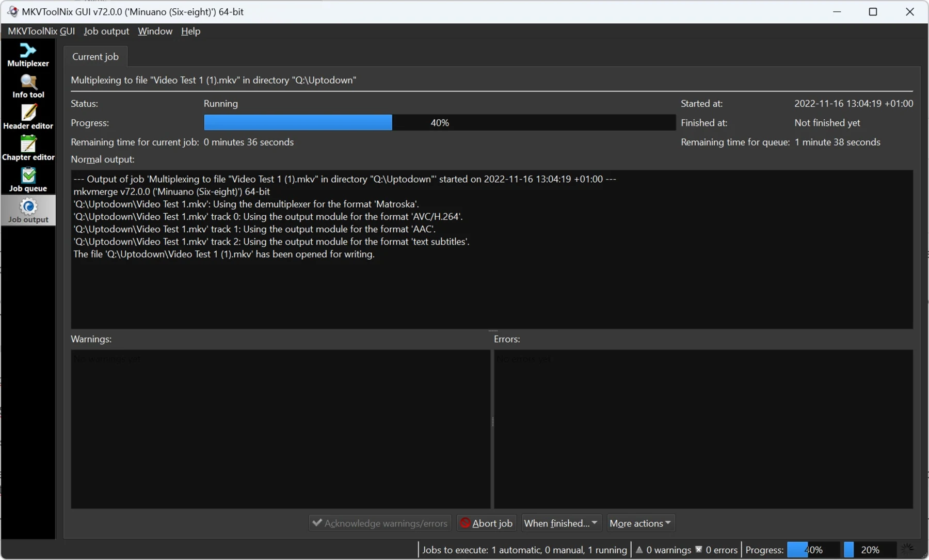Viewport: 929px width, 560px height.
Task: Open the Info tool
Action: point(28,86)
